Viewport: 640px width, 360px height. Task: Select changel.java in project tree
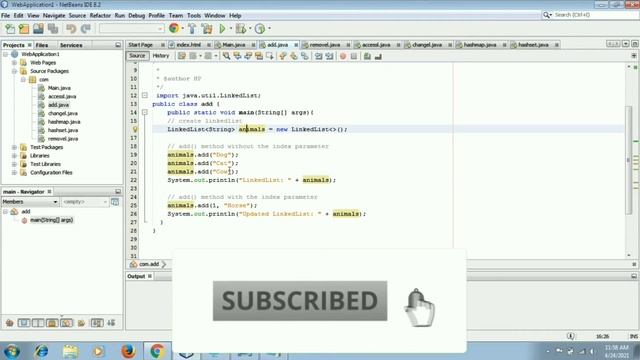(62, 113)
